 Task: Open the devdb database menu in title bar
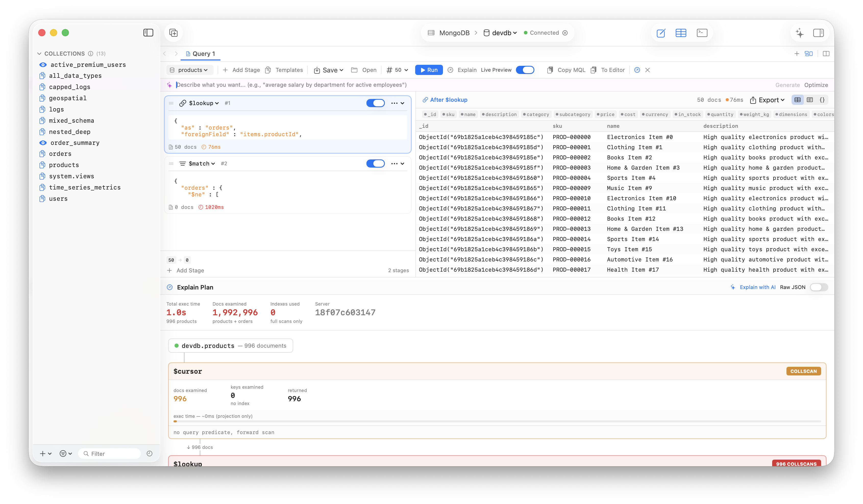tap(499, 33)
